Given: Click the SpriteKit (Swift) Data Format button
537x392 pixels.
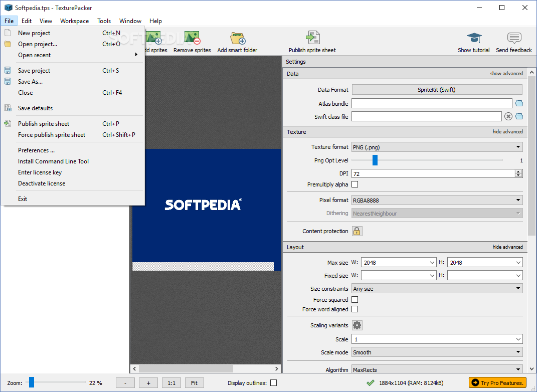Looking at the screenshot, I should (x=437, y=90).
